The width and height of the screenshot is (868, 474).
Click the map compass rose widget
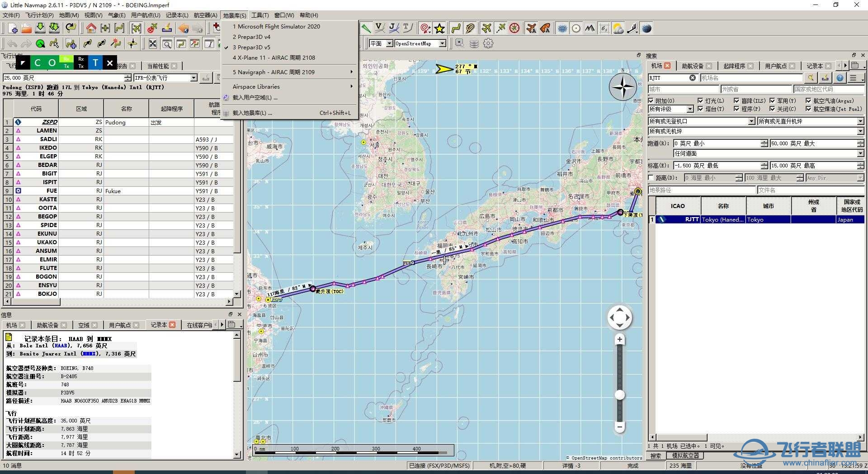(623, 87)
